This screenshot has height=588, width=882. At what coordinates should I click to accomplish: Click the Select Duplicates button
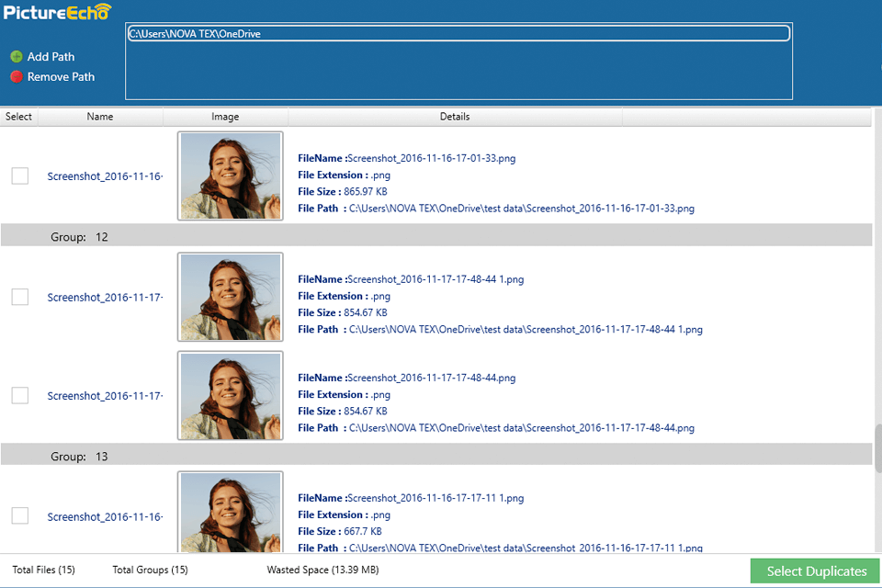click(x=815, y=571)
